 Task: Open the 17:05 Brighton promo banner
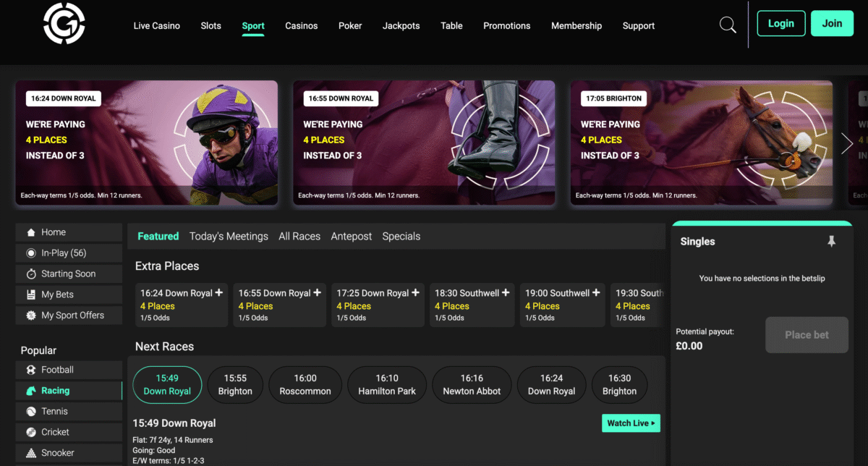[x=701, y=143]
